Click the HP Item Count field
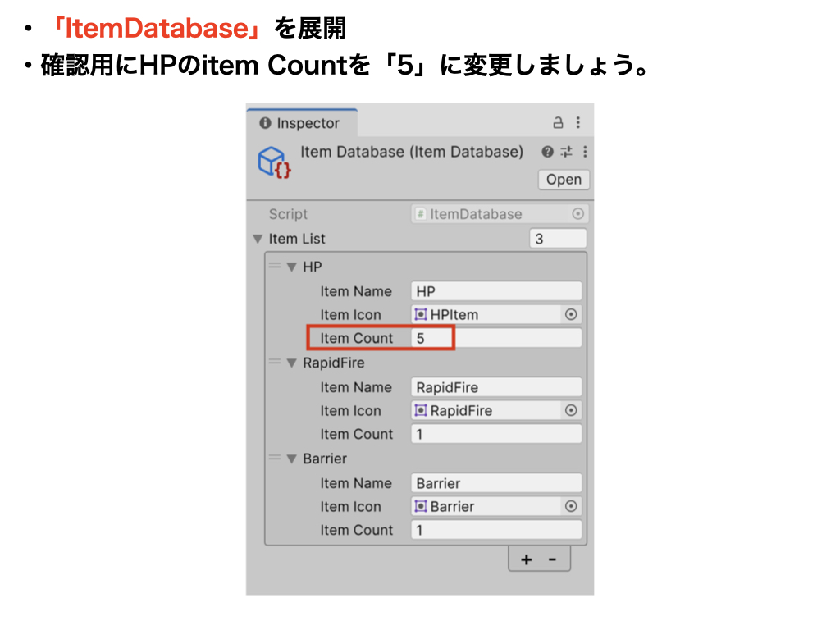Screen dimensions: 840x630 [496, 338]
